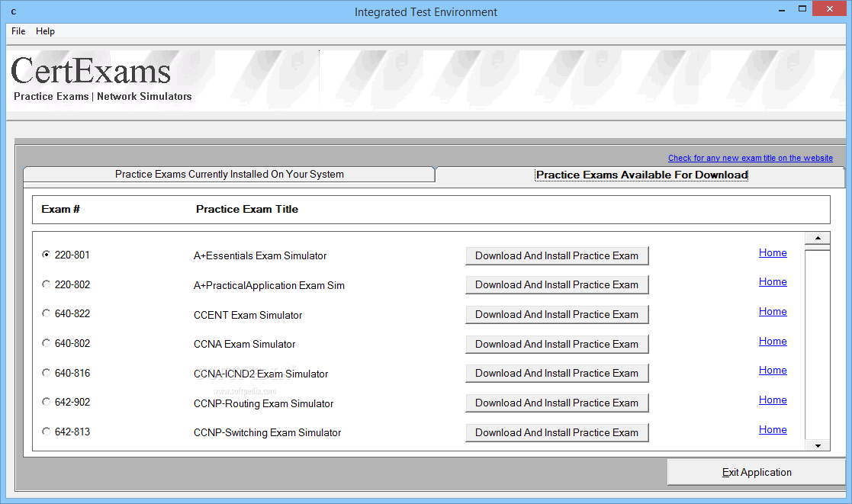Open the File menu
Screen dimensions: 852x504
[18, 31]
